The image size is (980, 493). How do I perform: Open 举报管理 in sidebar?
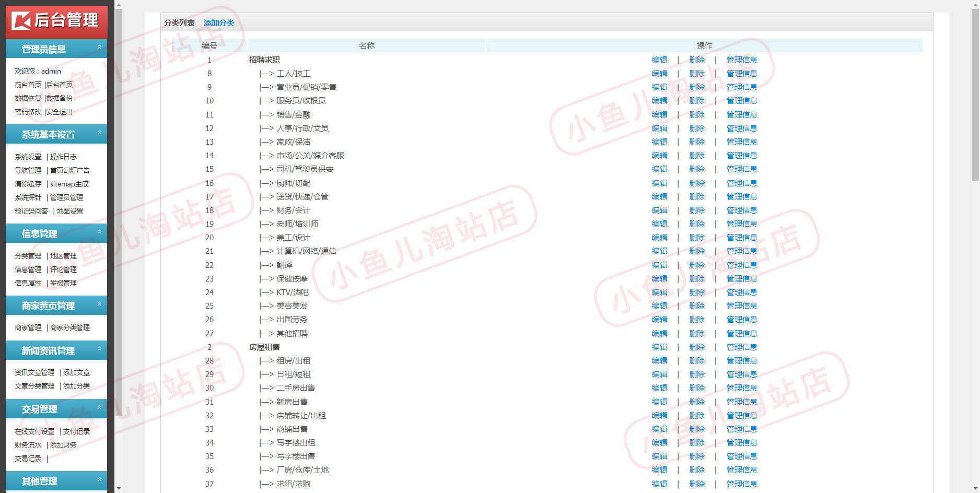click(63, 283)
